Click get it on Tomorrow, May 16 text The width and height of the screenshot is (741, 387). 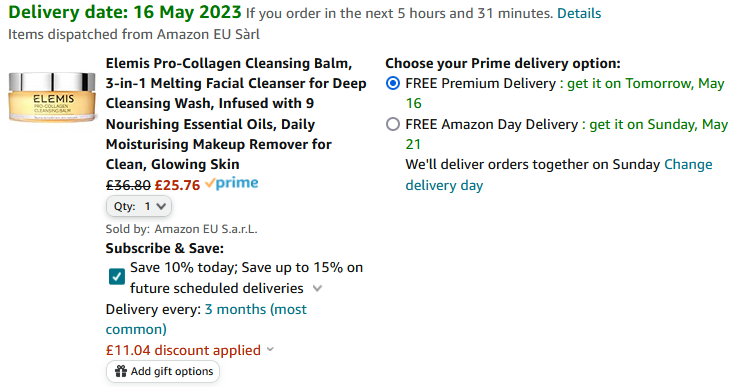565,94
